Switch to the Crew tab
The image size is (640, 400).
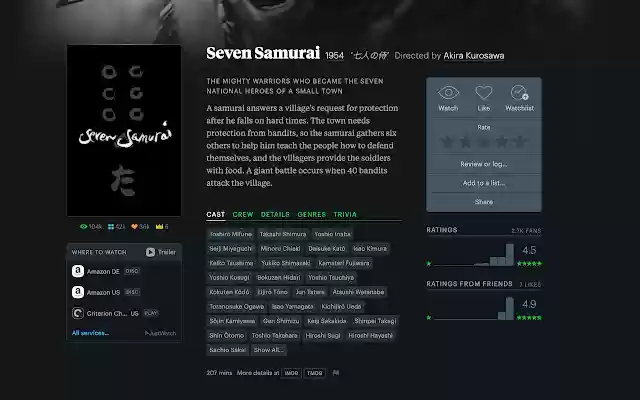point(243,215)
